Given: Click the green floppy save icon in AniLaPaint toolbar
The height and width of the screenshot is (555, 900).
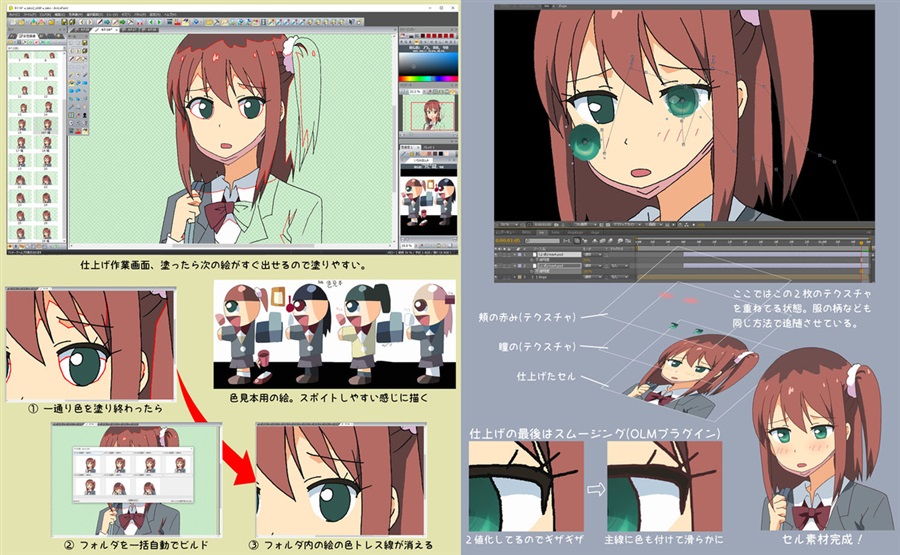Looking at the screenshot, I should (x=64, y=22).
